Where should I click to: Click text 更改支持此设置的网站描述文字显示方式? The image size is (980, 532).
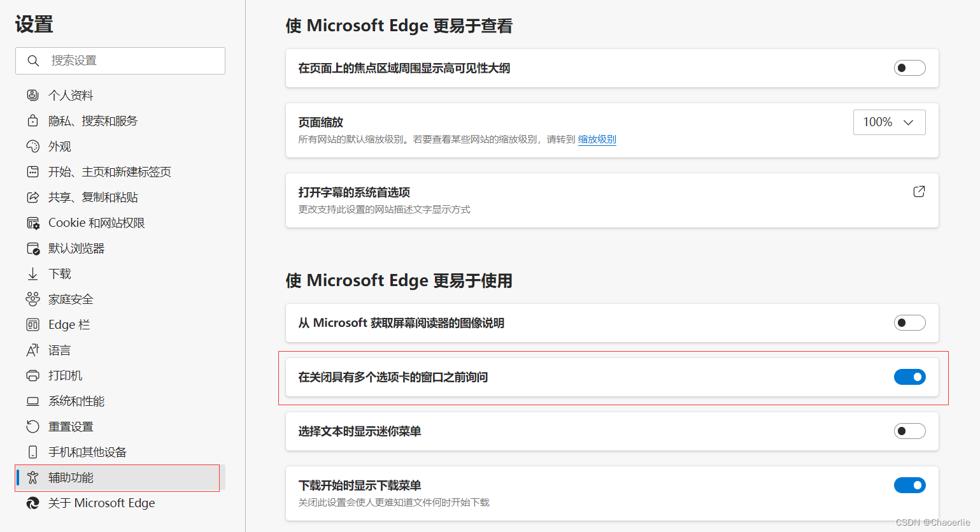(x=384, y=209)
